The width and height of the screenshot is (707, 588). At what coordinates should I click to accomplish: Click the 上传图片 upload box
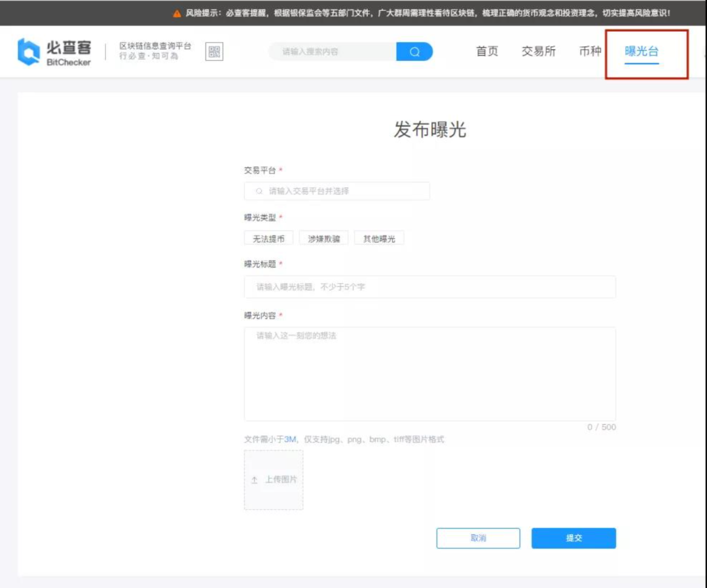click(x=274, y=480)
